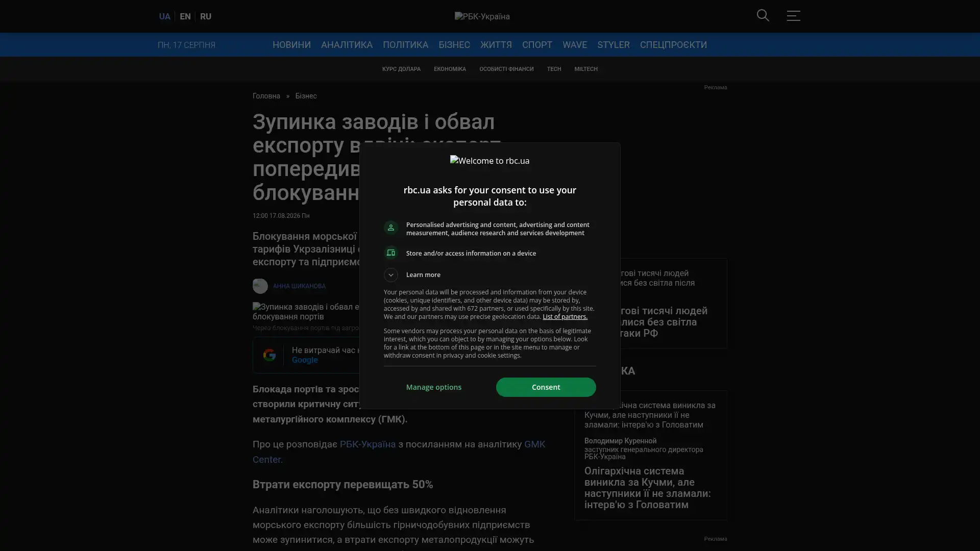Select the ЕКОНОМІКА submenu item
Screen dimensions: 980x551
(x=450, y=69)
